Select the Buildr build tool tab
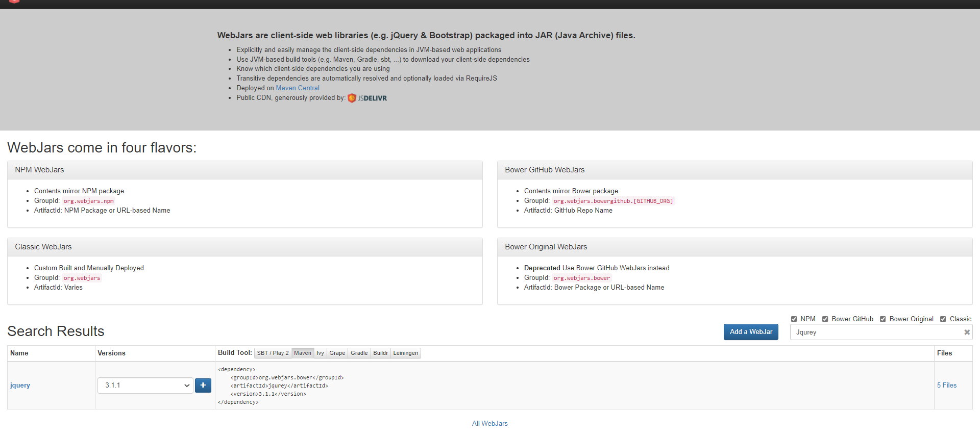Image resolution: width=980 pixels, height=437 pixels. pyautogui.click(x=380, y=353)
